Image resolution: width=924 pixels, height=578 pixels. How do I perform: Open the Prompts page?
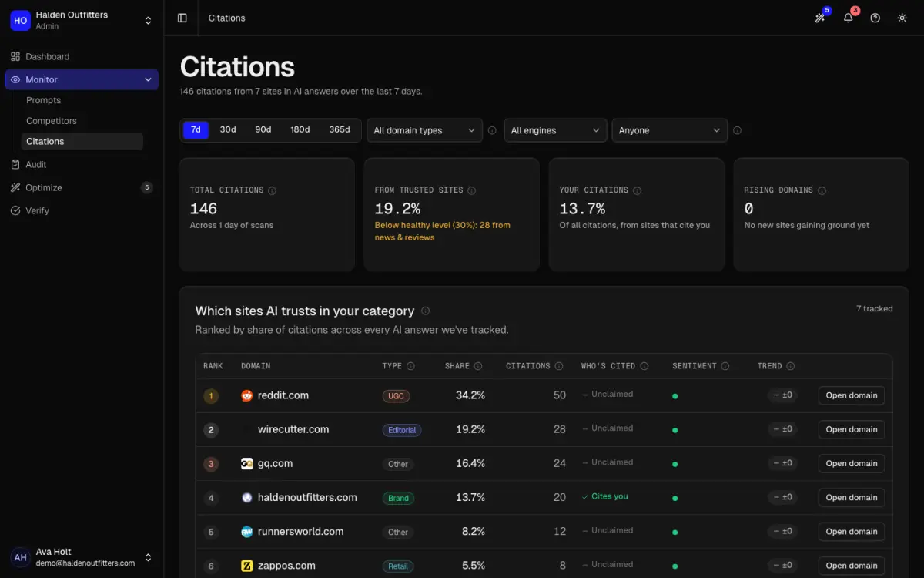click(x=82, y=100)
